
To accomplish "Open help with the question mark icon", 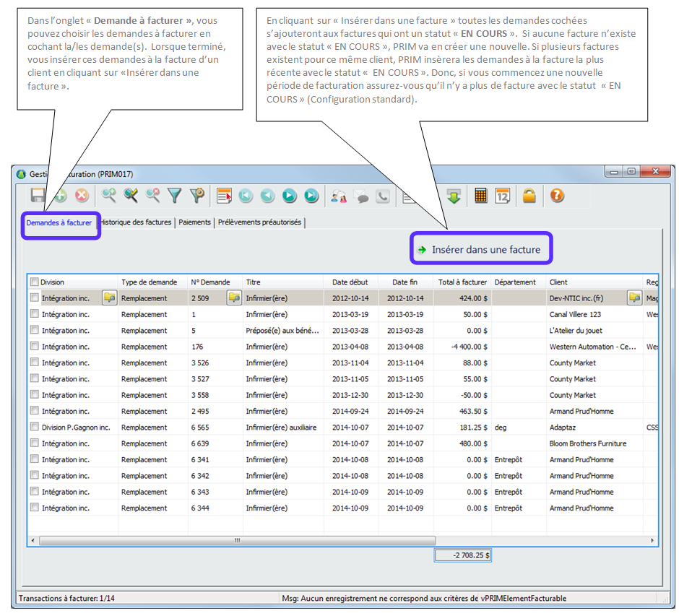I will tap(556, 196).
